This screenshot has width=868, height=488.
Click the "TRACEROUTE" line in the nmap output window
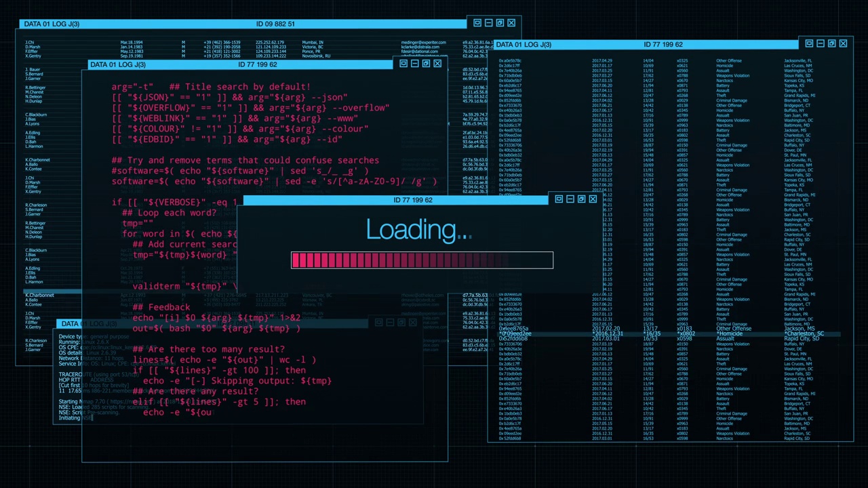[99, 375]
